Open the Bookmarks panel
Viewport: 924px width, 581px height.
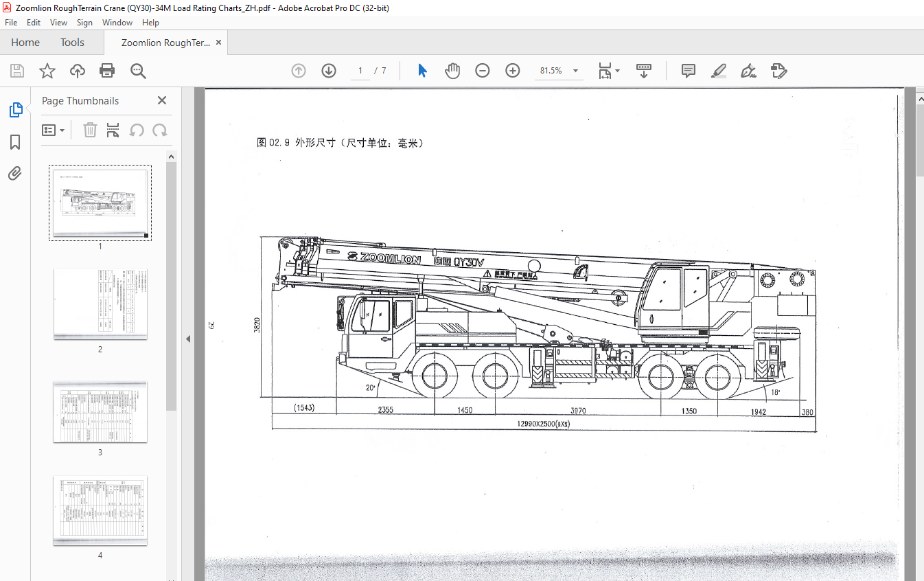15,142
